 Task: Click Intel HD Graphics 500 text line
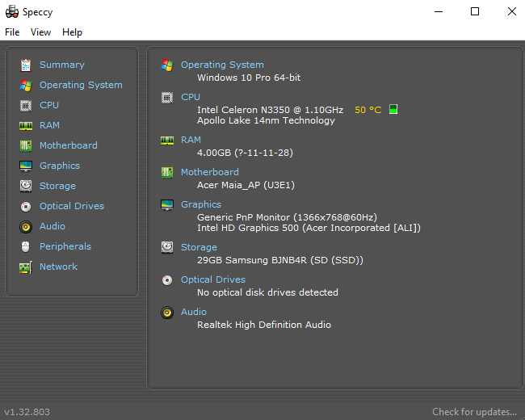click(309, 228)
